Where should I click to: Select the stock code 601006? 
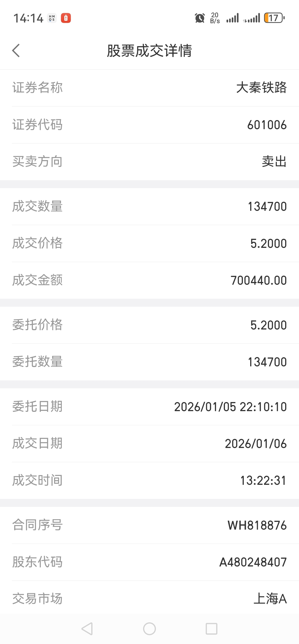coord(267,125)
